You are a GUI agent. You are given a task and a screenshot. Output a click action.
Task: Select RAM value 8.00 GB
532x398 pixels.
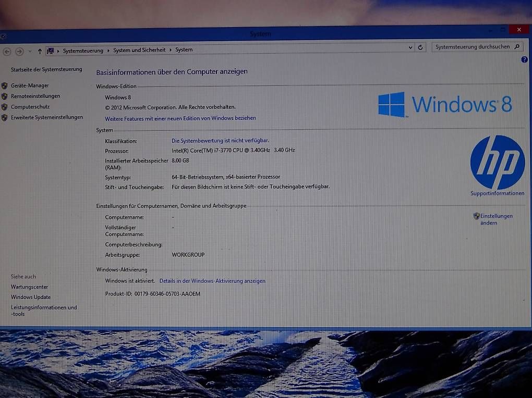click(x=180, y=160)
